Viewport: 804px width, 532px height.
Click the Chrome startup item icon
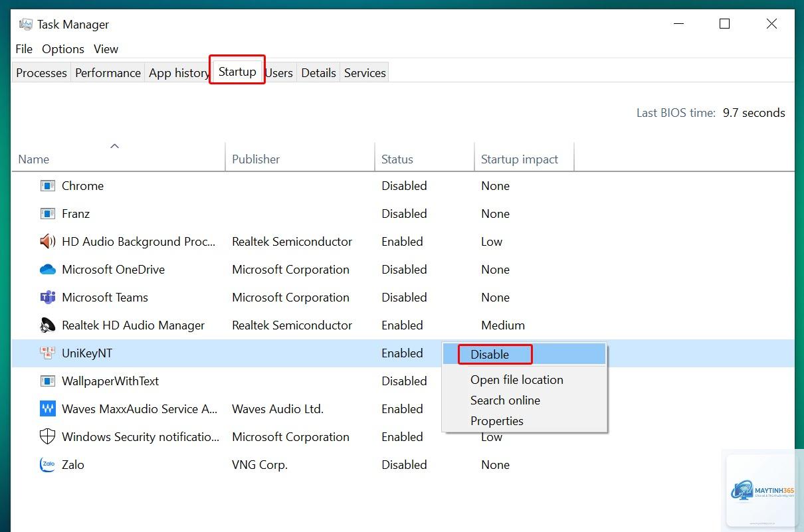[47, 186]
